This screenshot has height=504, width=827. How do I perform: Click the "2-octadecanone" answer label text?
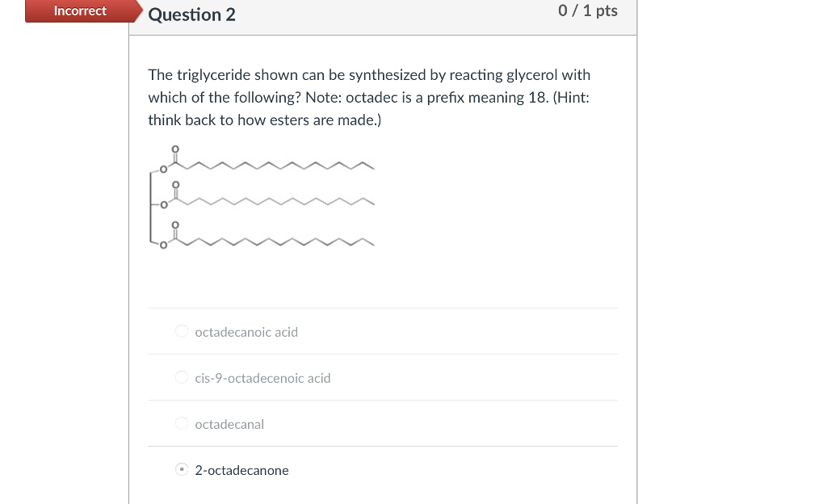pos(241,470)
